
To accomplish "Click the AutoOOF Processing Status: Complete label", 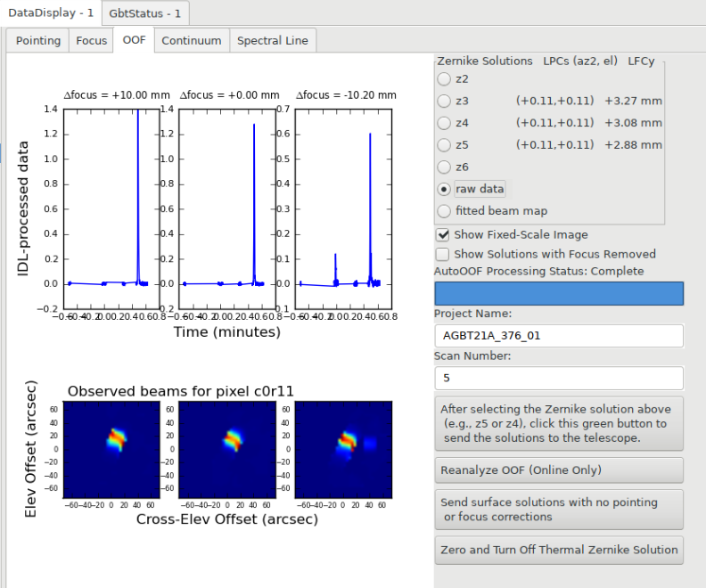I will click(539, 271).
